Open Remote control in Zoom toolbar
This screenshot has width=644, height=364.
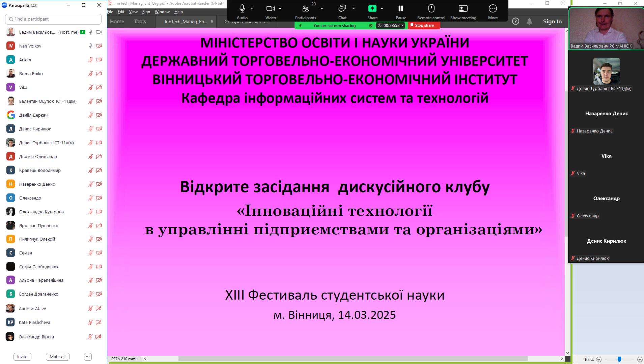(431, 9)
